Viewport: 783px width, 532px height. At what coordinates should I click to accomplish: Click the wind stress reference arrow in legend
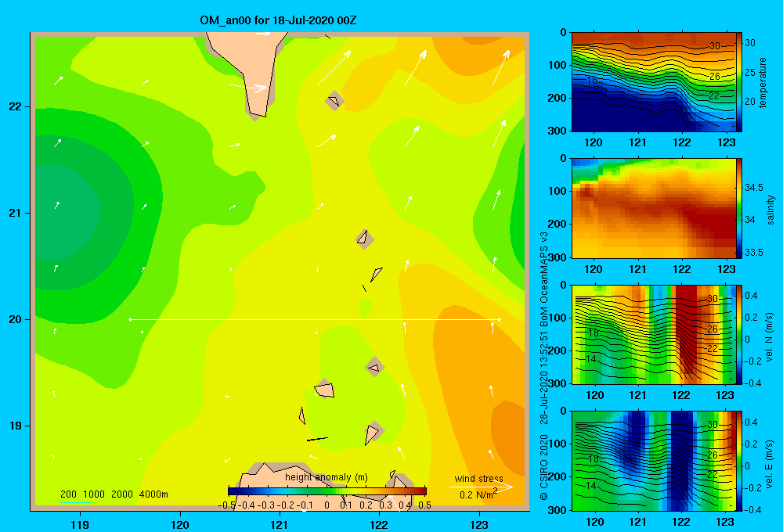tap(481, 487)
